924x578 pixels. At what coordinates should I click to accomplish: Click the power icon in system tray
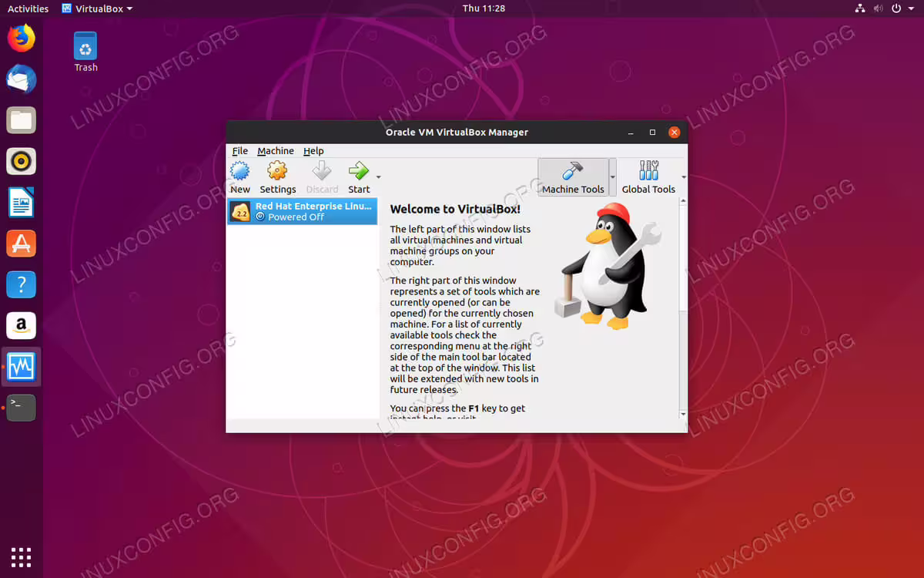896,8
